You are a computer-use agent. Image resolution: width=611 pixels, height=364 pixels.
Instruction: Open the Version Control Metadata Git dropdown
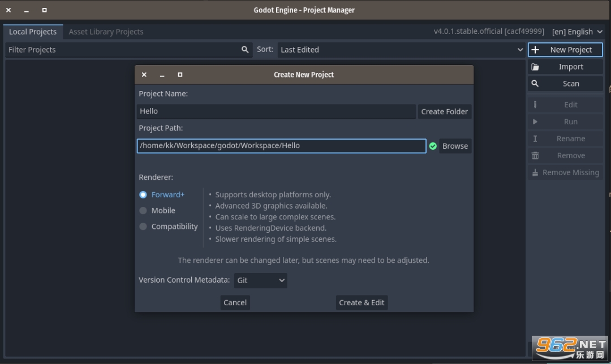[260, 280]
